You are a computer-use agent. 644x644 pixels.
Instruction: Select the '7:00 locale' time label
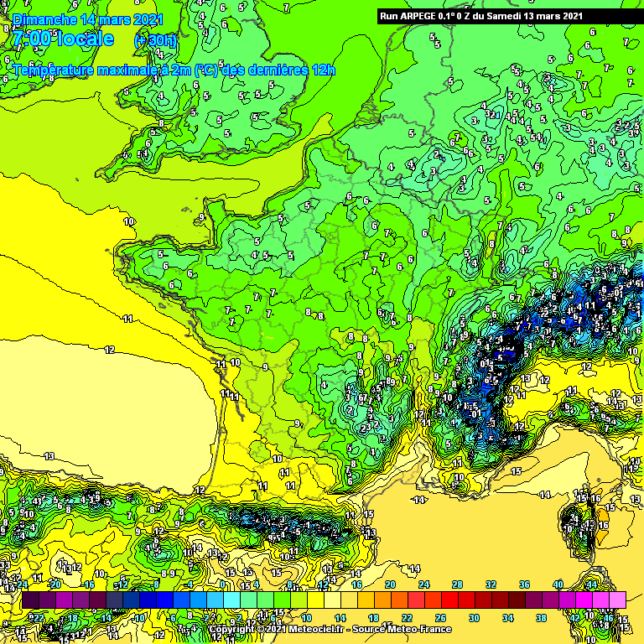(x=63, y=39)
